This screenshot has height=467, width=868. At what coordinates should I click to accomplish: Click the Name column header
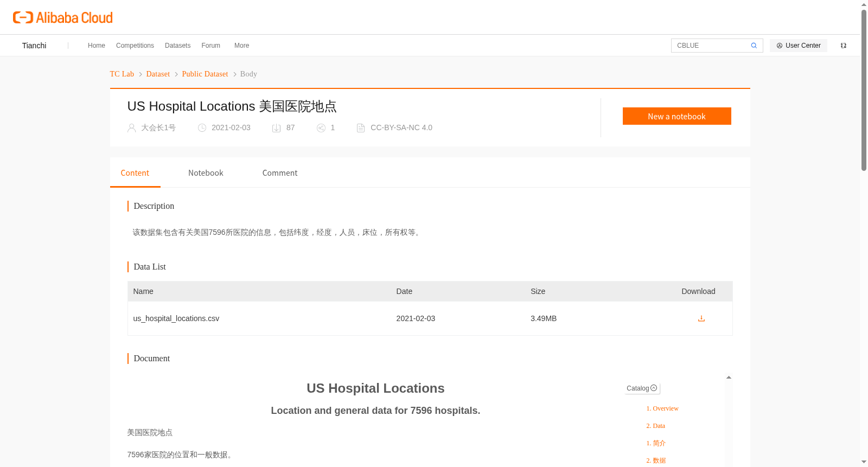143,292
